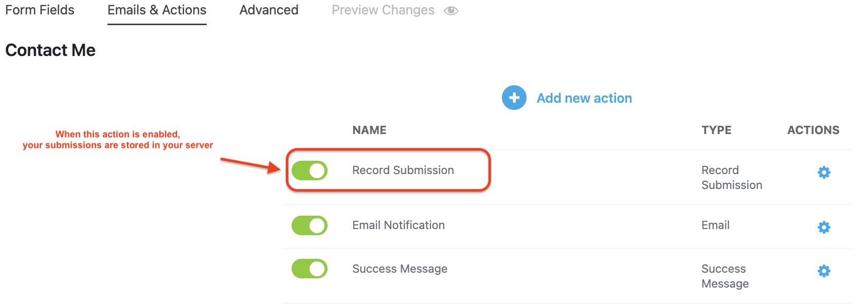Click the Add new action link
The image size is (868, 304).
[584, 98]
